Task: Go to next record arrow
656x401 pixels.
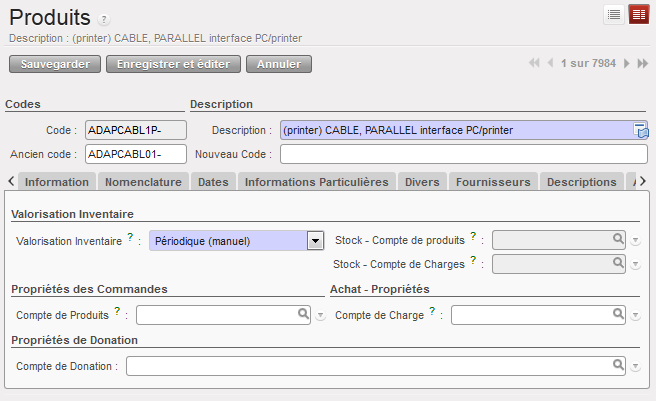Action: 627,63
